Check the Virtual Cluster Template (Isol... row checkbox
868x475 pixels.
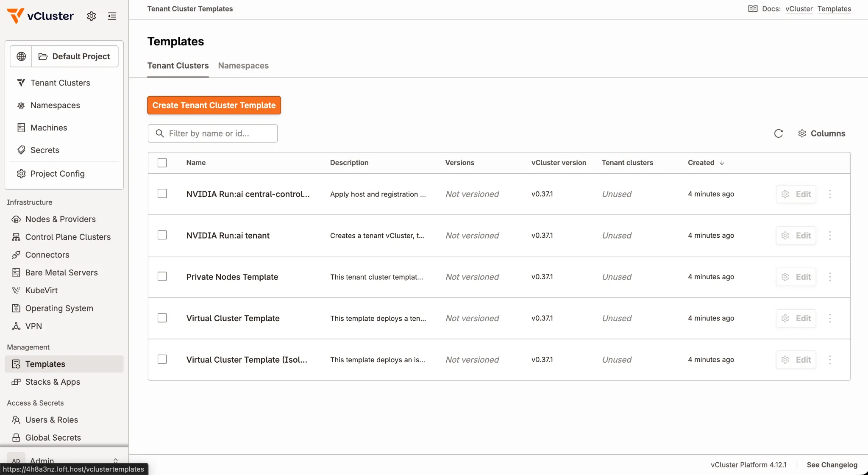point(162,359)
